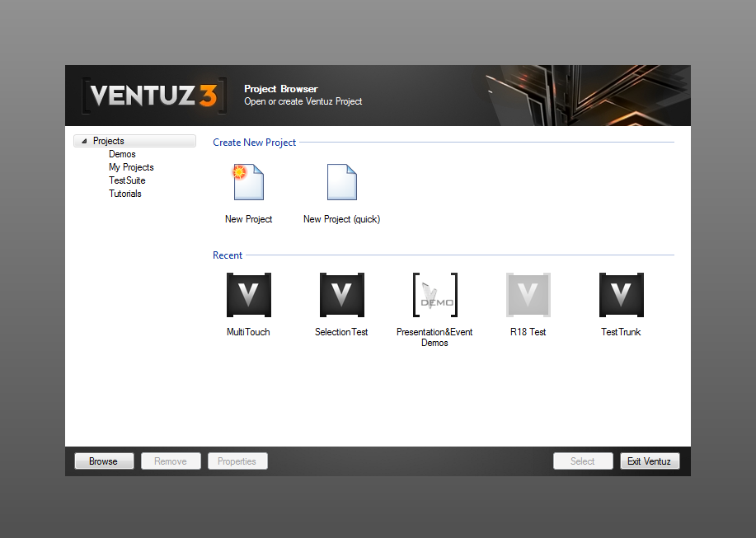Select the Projects root node

(109, 141)
